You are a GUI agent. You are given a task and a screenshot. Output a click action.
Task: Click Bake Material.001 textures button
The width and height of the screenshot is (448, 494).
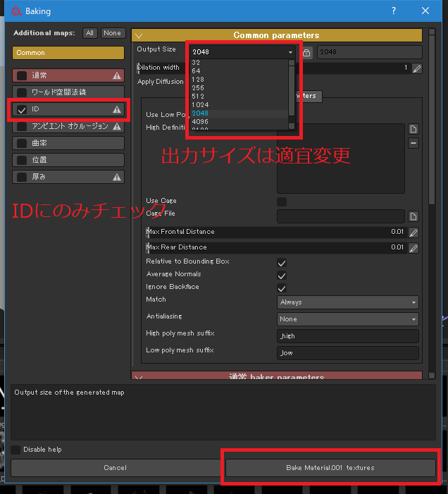tap(330, 468)
